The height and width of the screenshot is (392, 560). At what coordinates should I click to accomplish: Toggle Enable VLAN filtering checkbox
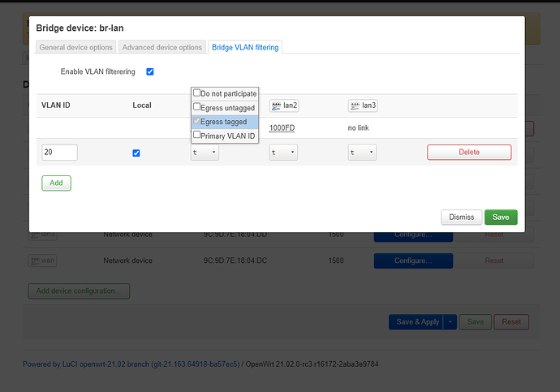pos(150,71)
